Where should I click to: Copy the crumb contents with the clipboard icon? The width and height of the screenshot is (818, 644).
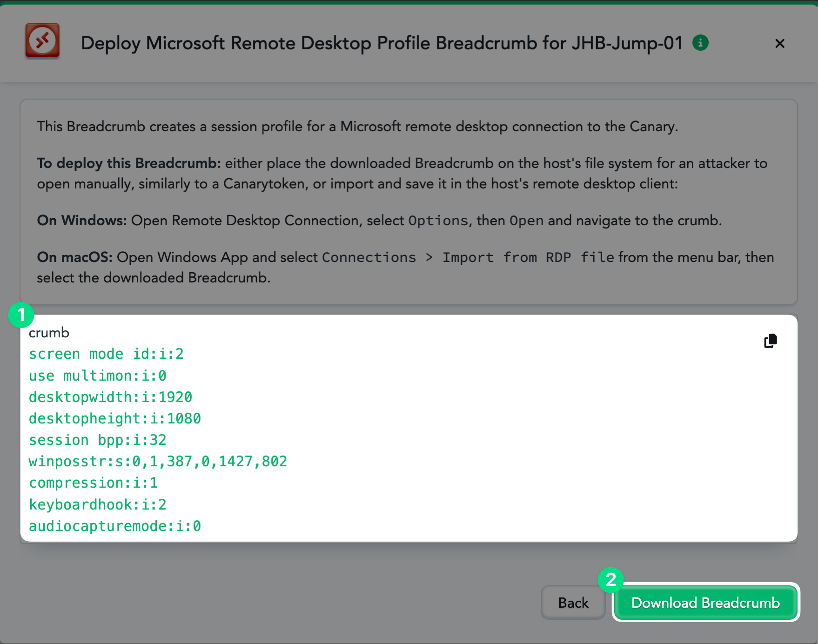pos(771,341)
